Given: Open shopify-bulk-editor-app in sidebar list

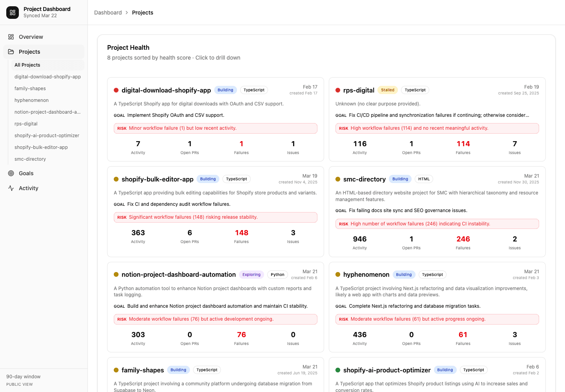Looking at the screenshot, I should pyautogui.click(x=47, y=147).
